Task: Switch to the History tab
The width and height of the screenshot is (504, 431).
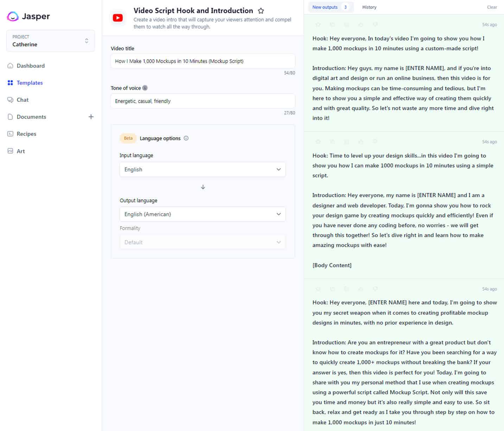Action: click(x=369, y=7)
